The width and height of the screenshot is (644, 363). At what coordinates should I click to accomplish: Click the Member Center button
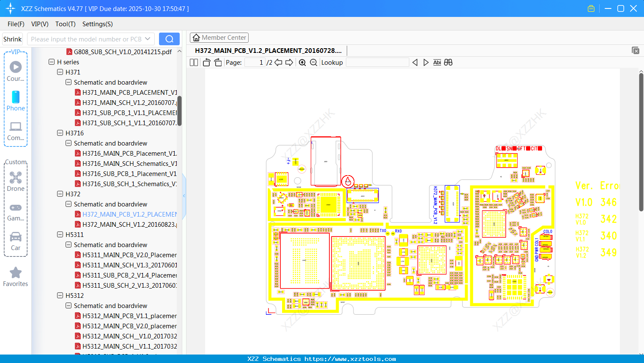pos(219,37)
